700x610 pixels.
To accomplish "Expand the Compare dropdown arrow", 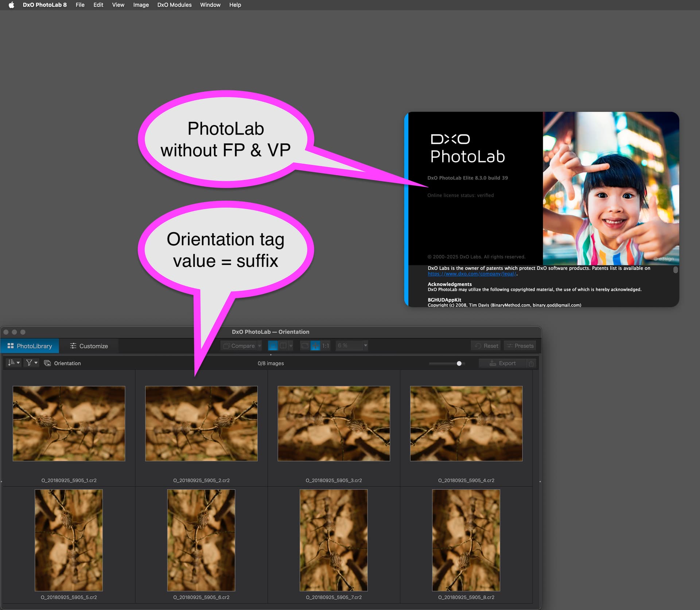I will pos(260,345).
